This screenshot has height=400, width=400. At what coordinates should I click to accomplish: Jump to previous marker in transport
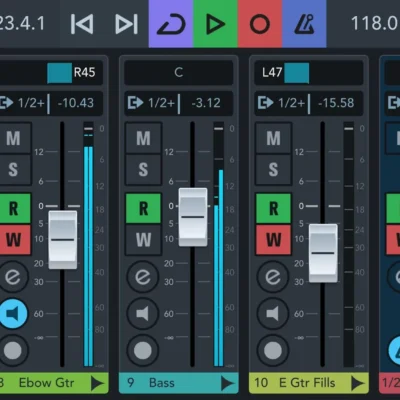(x=82, y=24)
